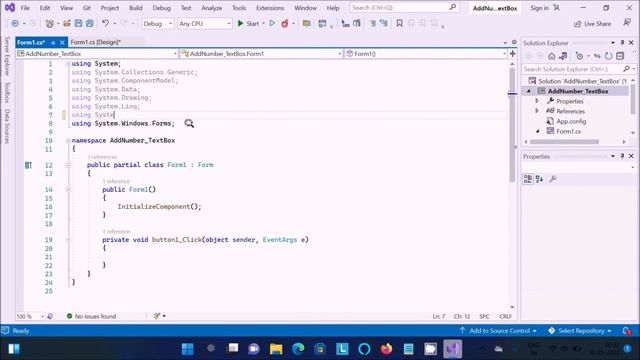Open the Build menu
The width and height of the screenshot is (640, 360).
point(136,8)
